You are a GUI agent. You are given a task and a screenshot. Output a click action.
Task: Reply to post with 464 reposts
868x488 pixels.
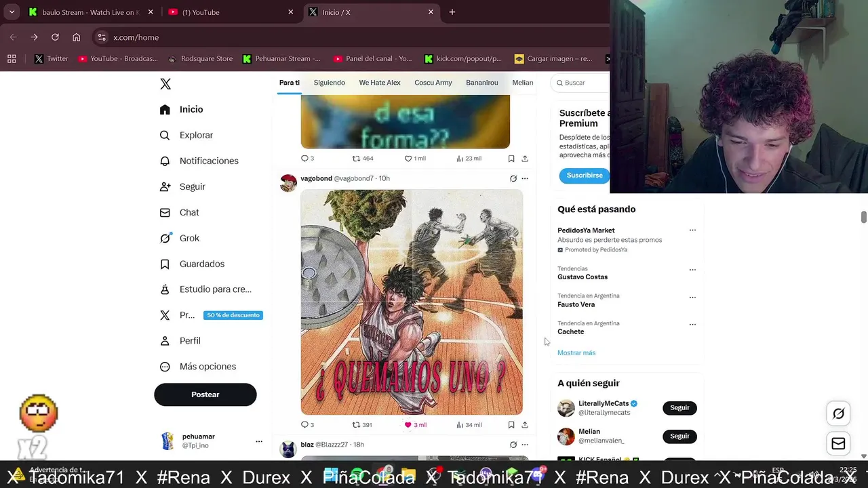click(307, 159)
